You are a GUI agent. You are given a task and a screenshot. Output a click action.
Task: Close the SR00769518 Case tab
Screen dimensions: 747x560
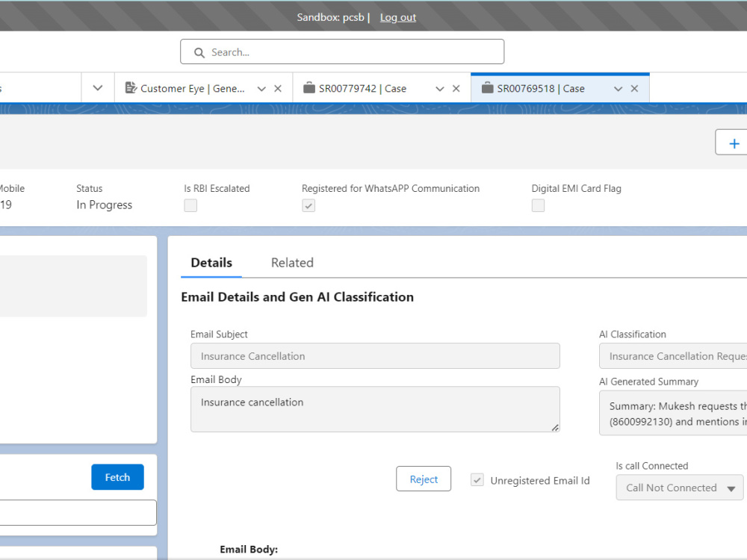[634, 89]
